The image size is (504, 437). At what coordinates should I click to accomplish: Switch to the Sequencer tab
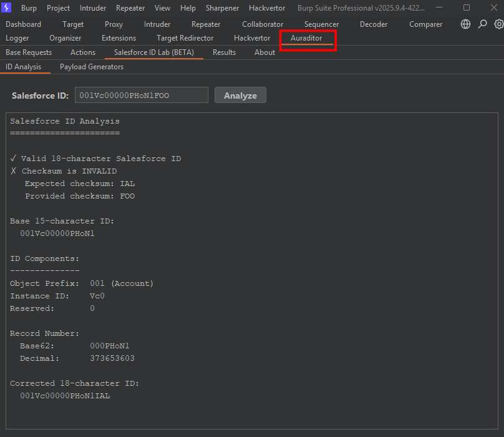pos(321,24)
